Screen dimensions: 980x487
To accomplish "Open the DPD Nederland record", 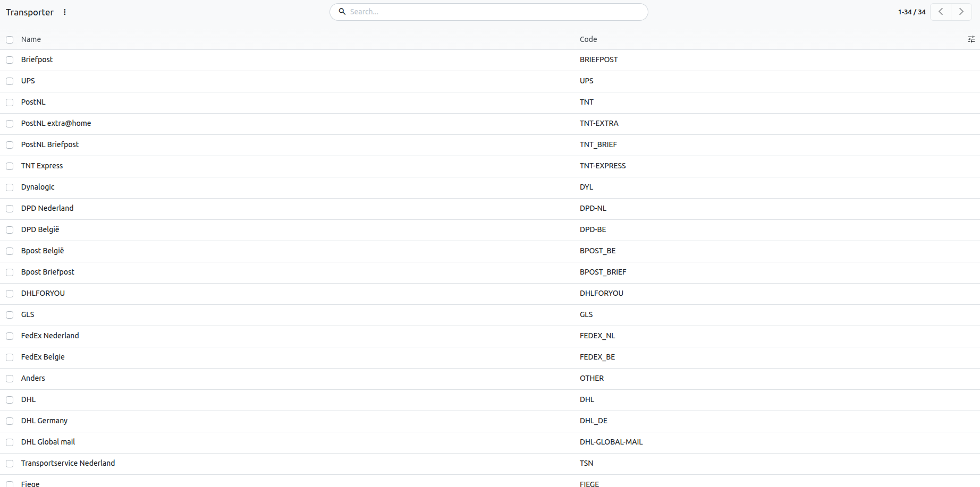I will pos(47,208).
